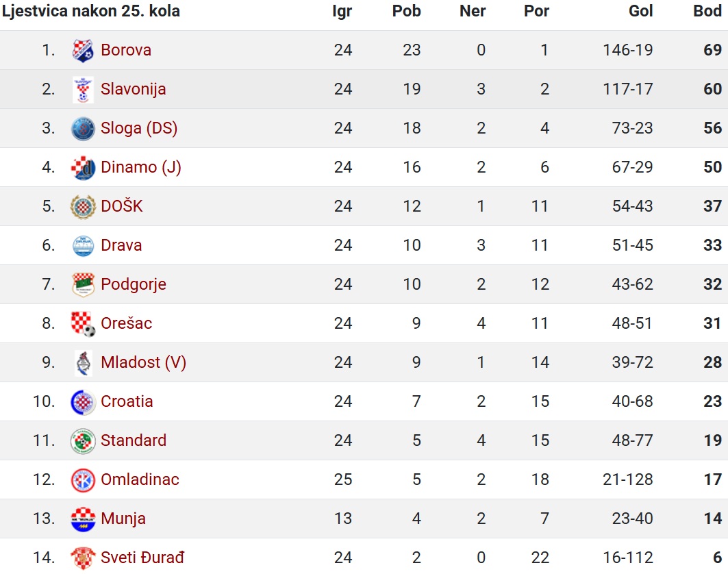728x574 pixels.
Task: Click the Sloga (DS) round blue crest
Action: [x=83, y=129]
